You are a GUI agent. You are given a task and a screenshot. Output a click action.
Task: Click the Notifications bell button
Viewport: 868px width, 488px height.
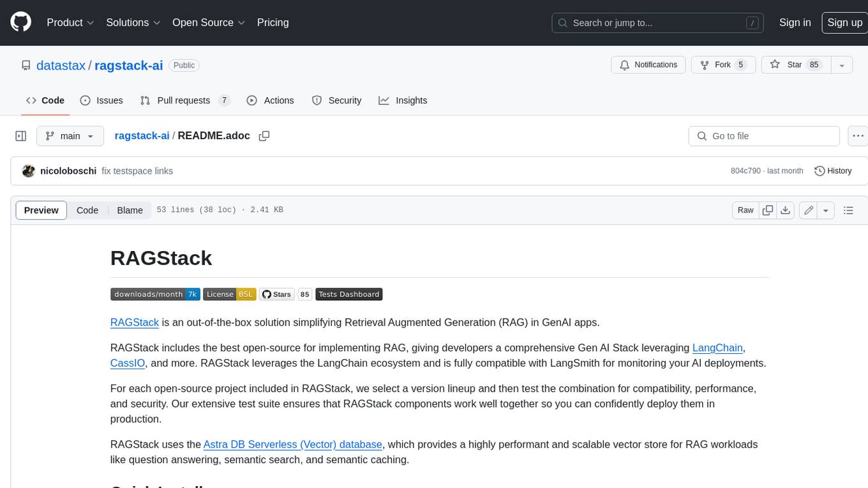[x=648, y=65]
